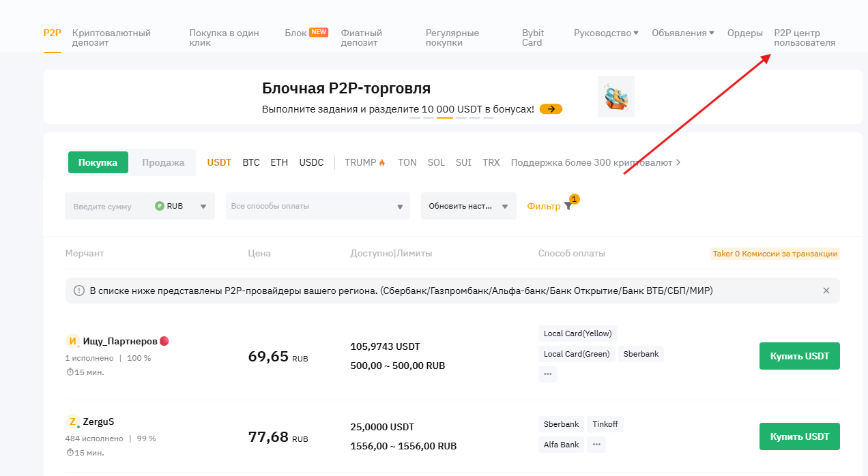Click the Введите сумму amount field

pos(109,206)
